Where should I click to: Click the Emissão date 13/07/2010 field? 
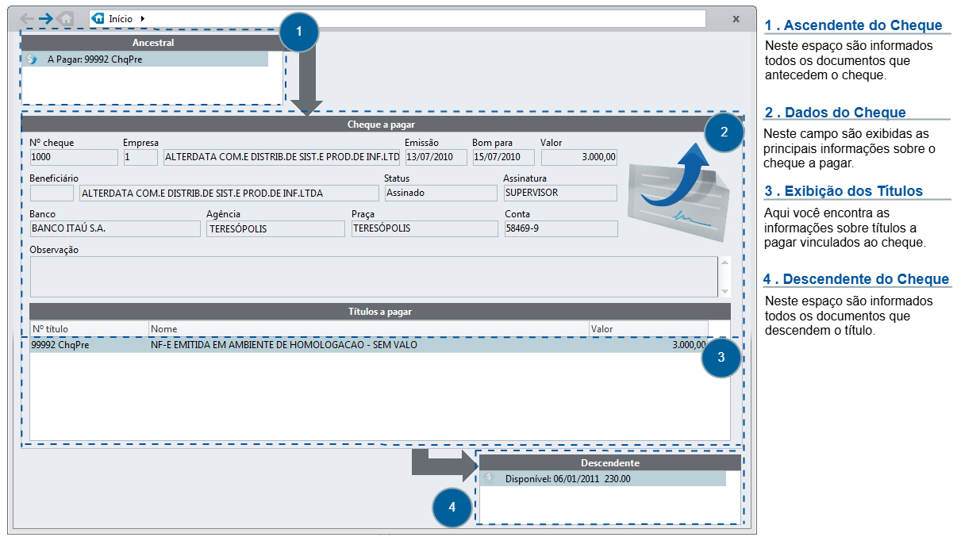pyautogui.click(x=435, y=157)
